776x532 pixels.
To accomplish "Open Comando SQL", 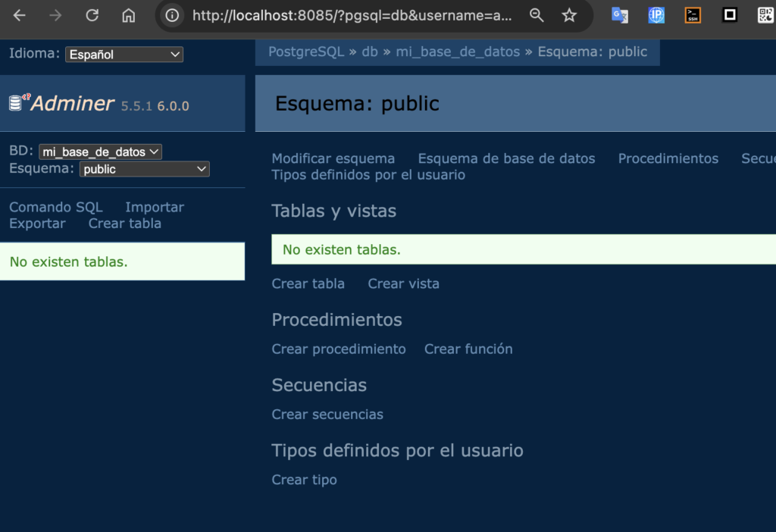I will [x=56, y=207].
